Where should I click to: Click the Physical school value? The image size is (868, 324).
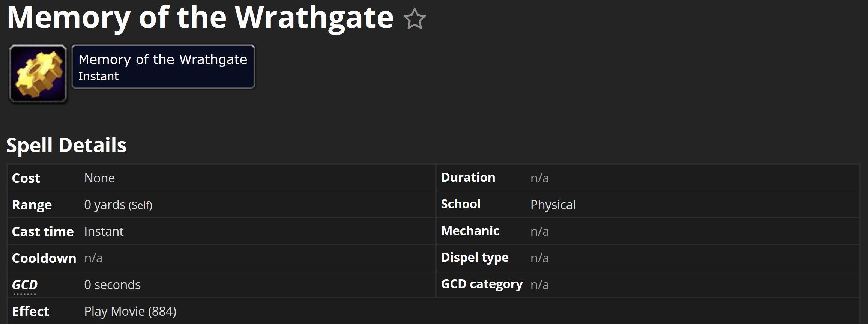tap(553, 205)
